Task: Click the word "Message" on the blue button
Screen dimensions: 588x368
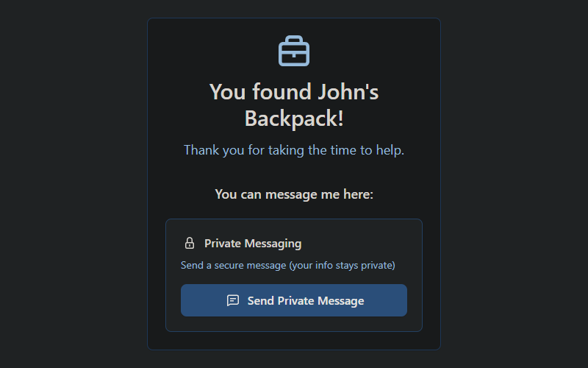Action: click(x=340, y=301)
